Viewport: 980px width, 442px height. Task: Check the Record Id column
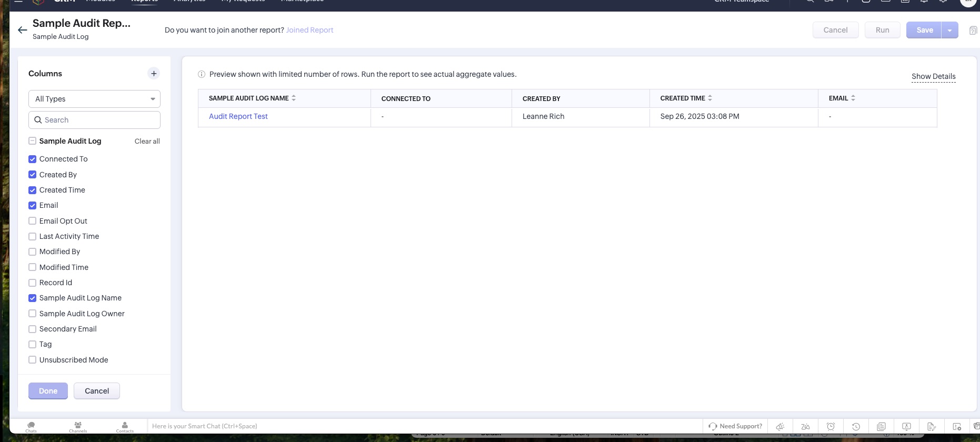[32, 283]
